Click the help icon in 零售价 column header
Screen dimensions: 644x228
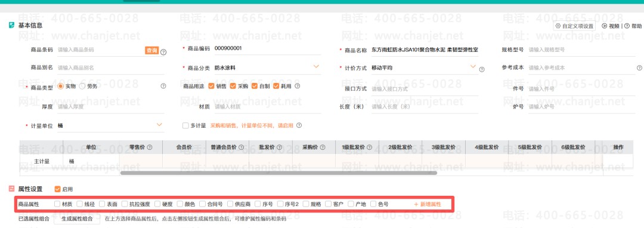click(x=150, y=147)
